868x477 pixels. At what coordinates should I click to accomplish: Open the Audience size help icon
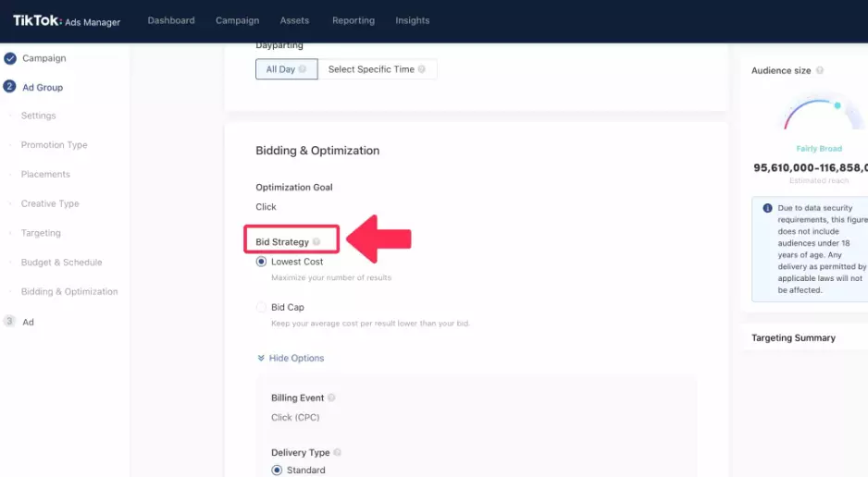820,70
